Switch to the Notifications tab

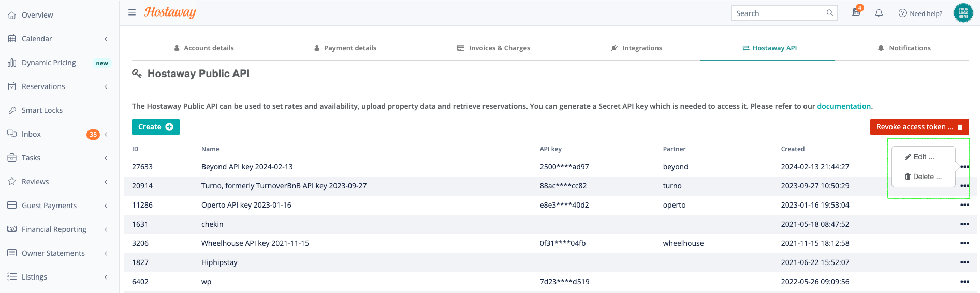904,48
